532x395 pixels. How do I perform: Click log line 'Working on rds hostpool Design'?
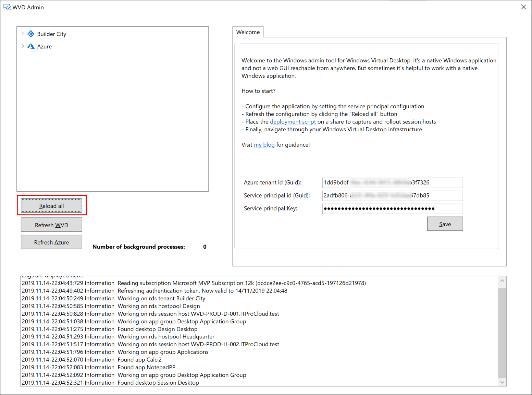pyautogui.click(x=111, y=306)
